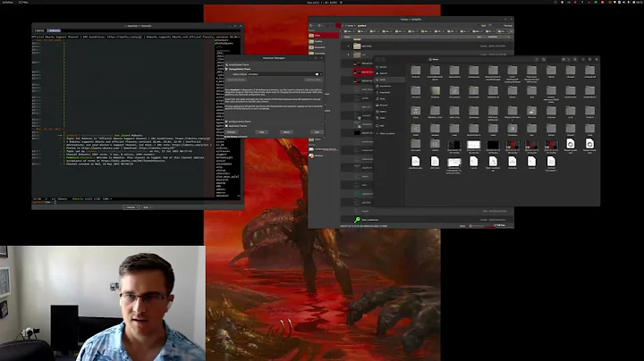Select Home in Dolphin's Places panel
Image resolution: width=644 pixels, height=361 pixels.
[x=324, y=35]
